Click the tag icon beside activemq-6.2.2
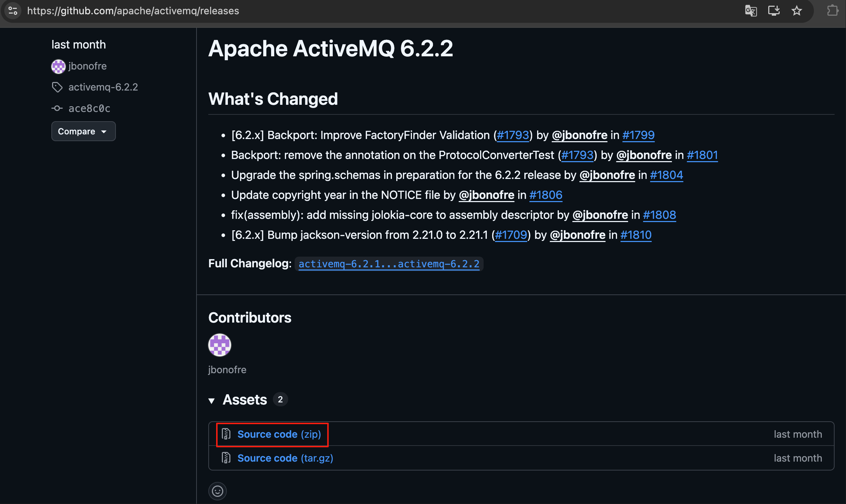The width and height of the screenshot is (846, 504). point(57,87)
